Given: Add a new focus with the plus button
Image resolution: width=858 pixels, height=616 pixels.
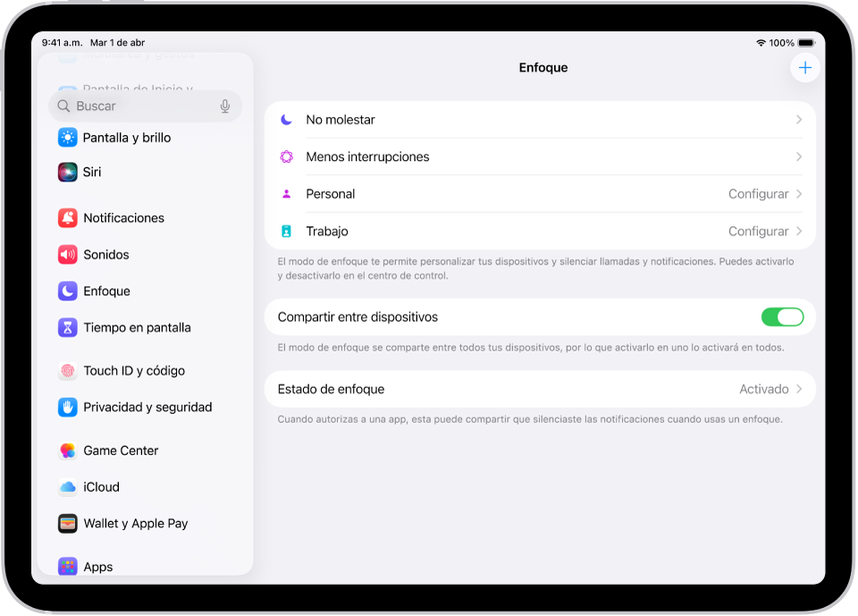Looking at the screenshot, I should click(x=804, y=67).
